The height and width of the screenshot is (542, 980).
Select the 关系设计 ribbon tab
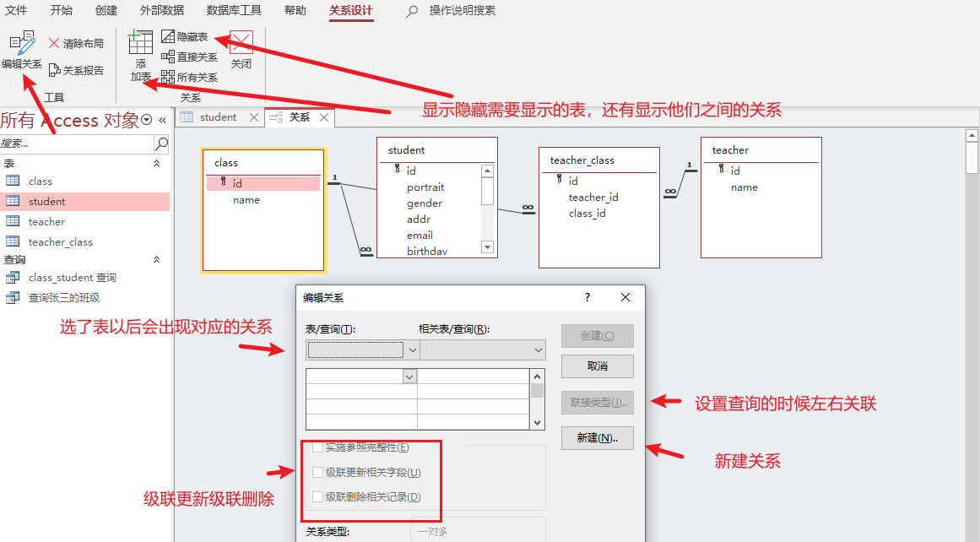pyautogui.click(x=350, y=11)
